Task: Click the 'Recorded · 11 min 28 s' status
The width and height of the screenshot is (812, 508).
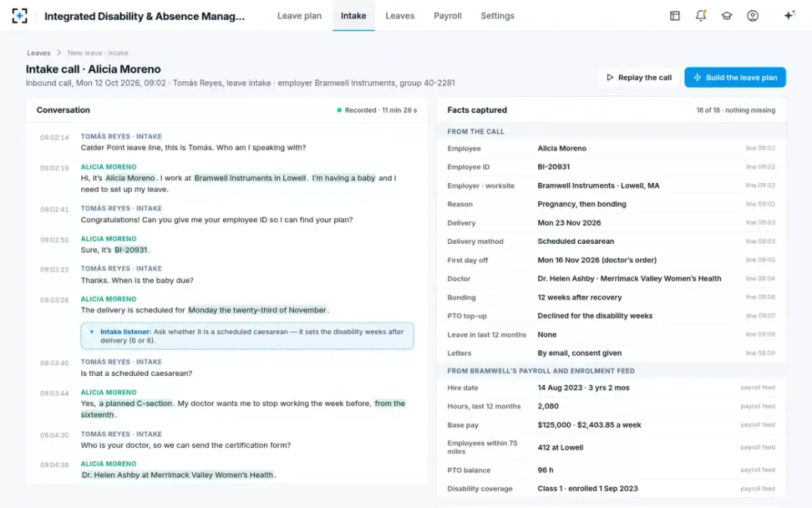Action: 377,110
